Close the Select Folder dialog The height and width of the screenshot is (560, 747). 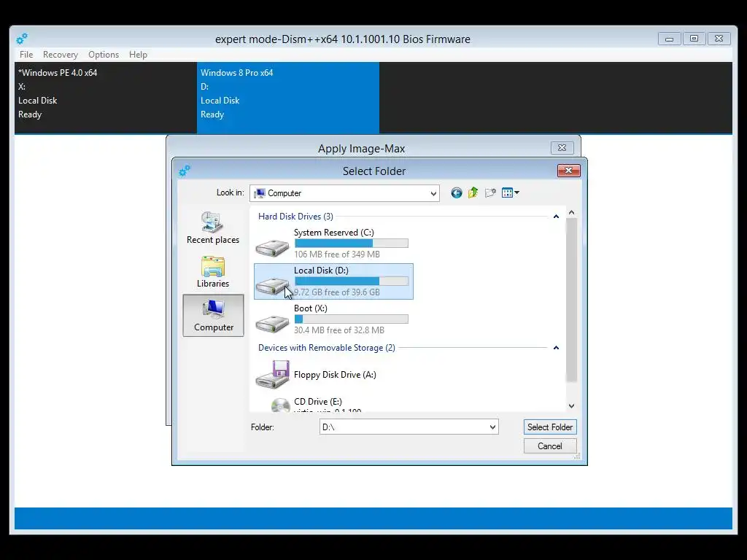pyautogui.click(x=569, y=171)
